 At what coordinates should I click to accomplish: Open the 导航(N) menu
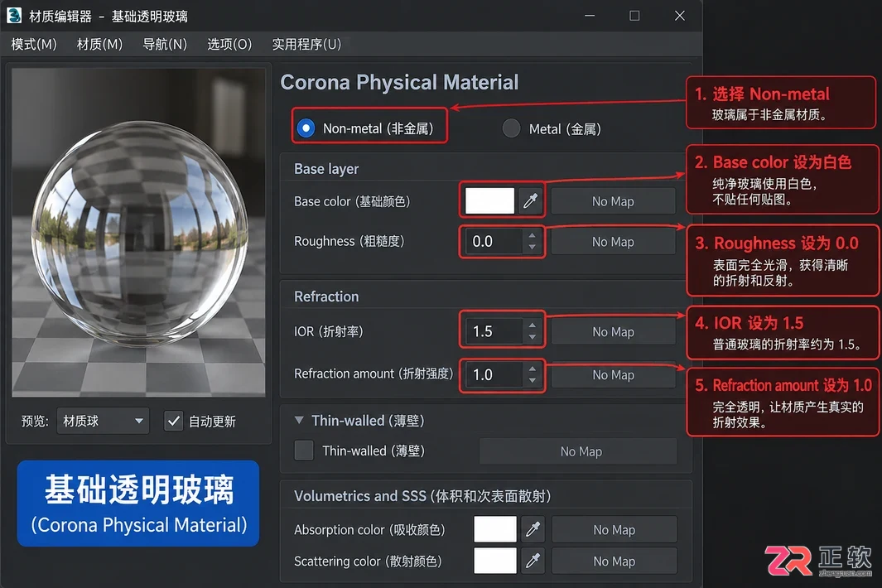pyautogui.click(x=165, y=44)
